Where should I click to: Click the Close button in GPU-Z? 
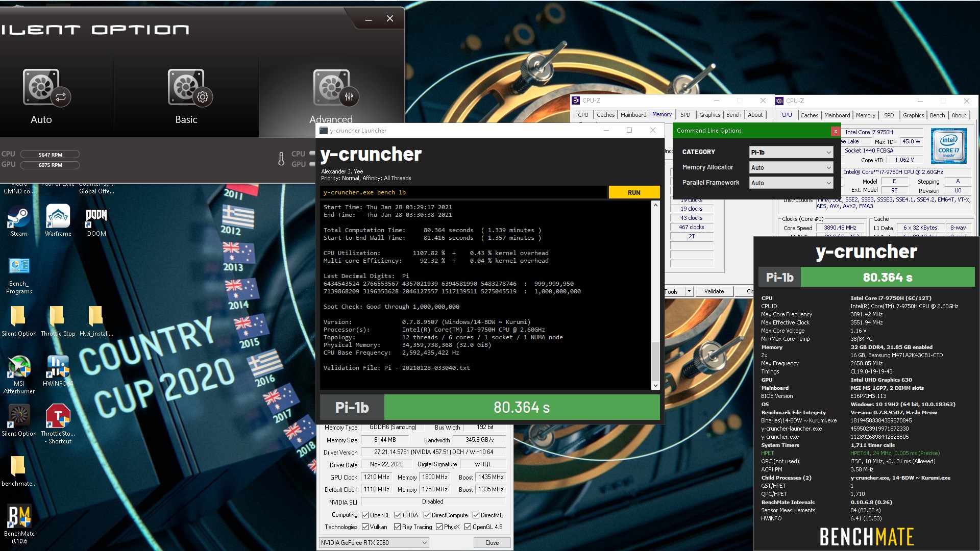492,543
